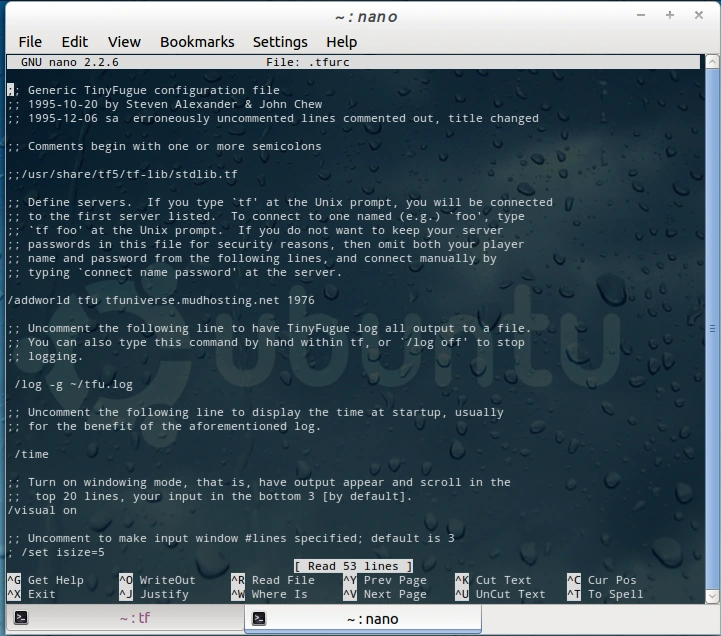Click the '^R Read File' shortcut label

273,580
